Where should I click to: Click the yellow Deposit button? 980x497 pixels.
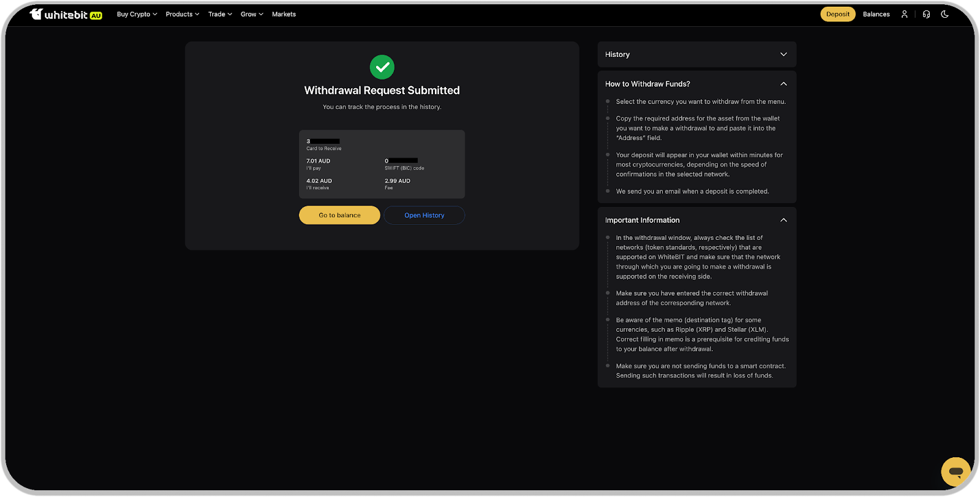point(837,14)
